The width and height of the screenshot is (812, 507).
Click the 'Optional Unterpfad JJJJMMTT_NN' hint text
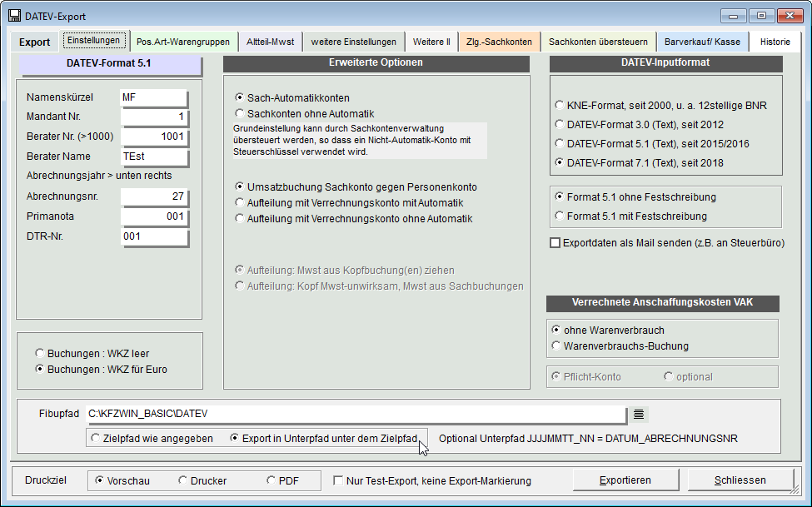(588, 439)
